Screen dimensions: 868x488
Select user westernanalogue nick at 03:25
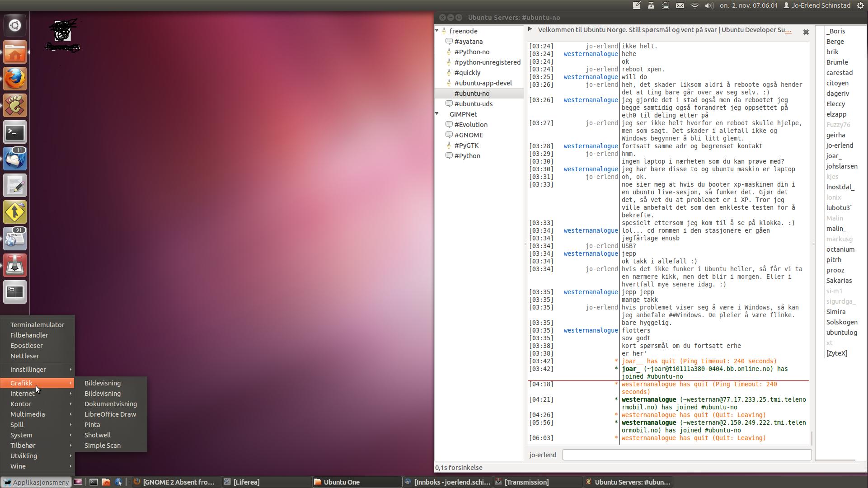coord(591,77)
